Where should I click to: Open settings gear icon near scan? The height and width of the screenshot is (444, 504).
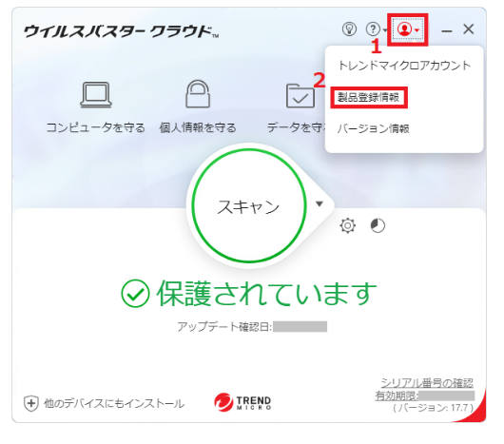coord(347,225)
